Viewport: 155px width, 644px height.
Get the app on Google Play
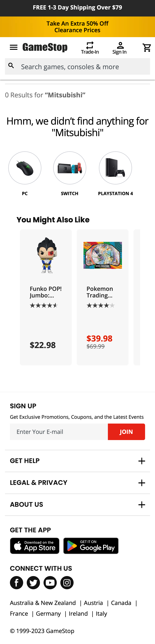[91, 546]
